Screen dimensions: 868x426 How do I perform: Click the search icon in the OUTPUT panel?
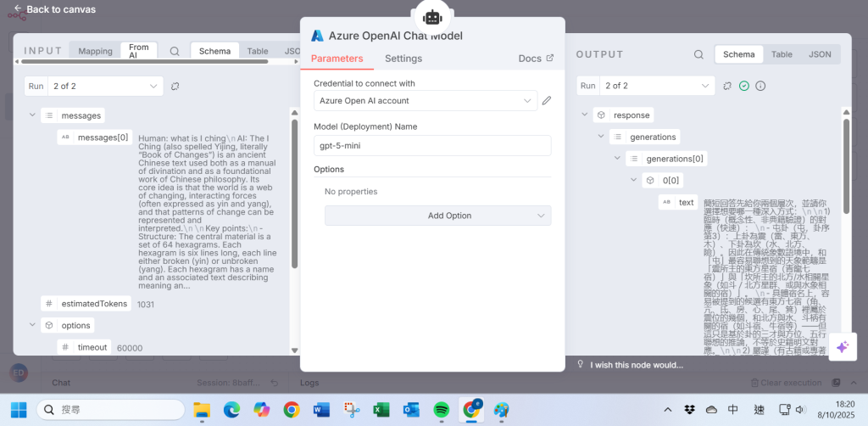coord(698,54)
